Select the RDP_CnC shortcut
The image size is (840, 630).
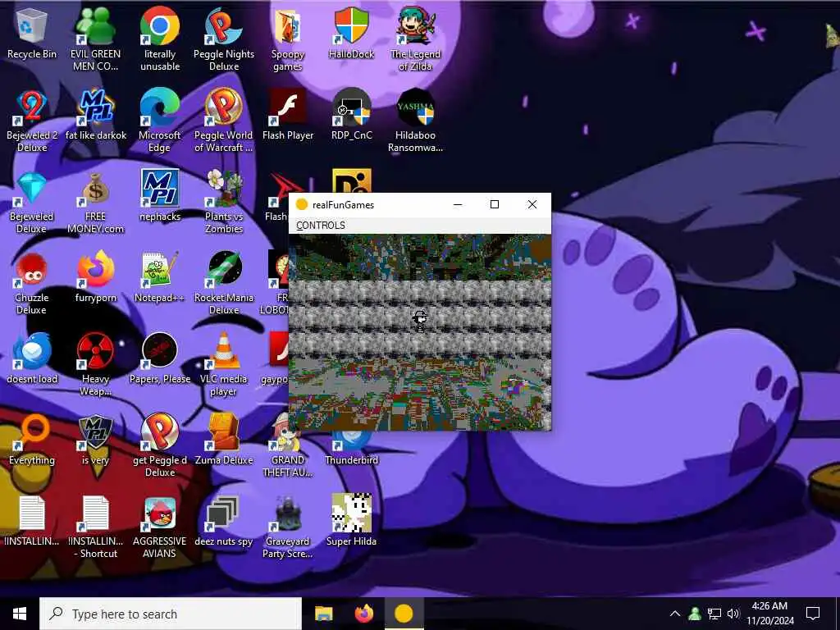tap(351, 115)
